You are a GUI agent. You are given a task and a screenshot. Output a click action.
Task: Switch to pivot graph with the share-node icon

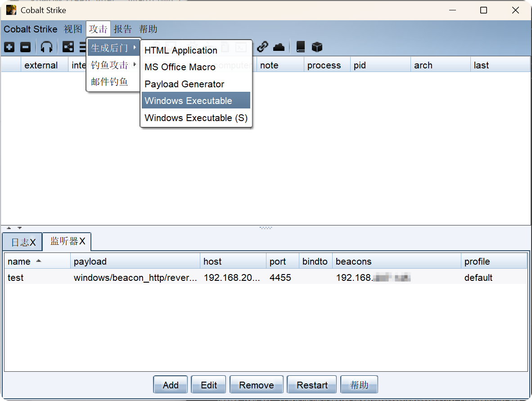pyautogui.click(x=68, y=47)
